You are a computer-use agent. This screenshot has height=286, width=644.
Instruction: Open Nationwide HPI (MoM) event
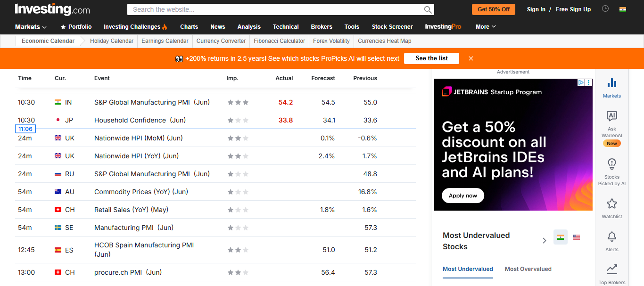tap(139, 138)
